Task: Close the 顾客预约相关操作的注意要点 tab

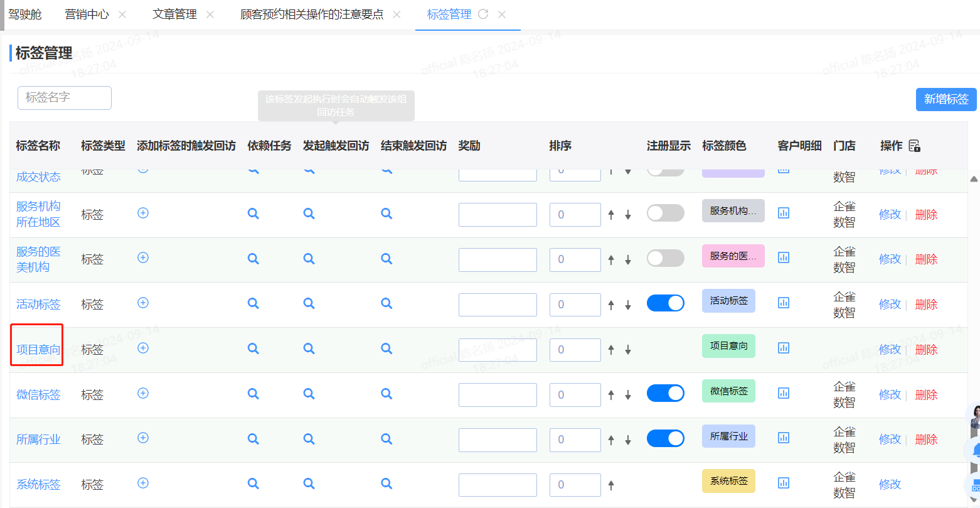Action: pos(397,14)
